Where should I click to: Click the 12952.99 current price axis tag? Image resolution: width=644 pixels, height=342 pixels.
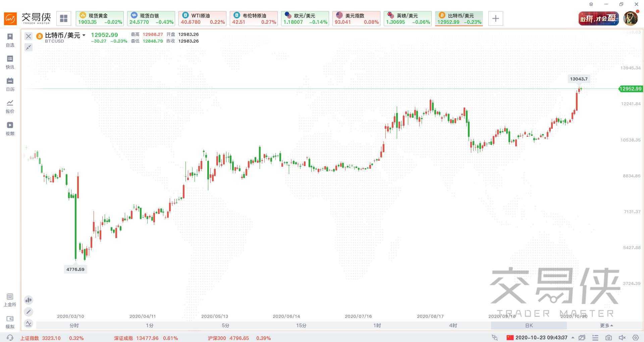(x=631, y=89)
